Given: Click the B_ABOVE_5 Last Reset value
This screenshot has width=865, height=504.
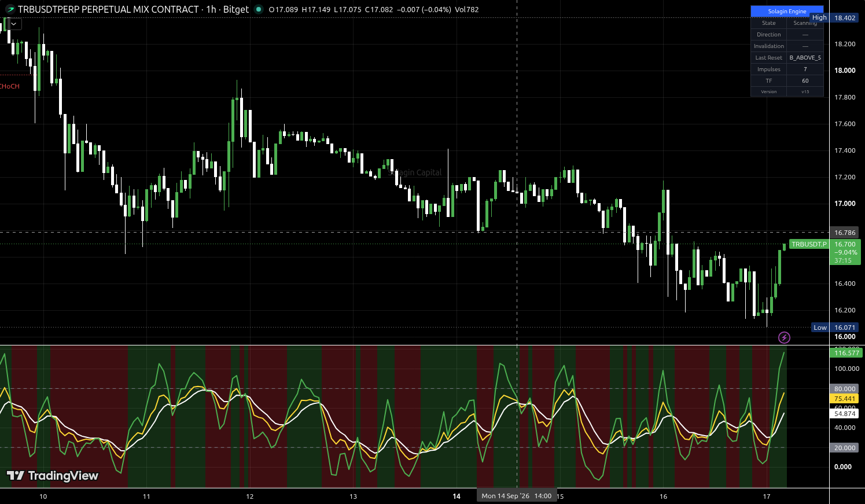Looking at the screenshot, I should click(805, 58).
